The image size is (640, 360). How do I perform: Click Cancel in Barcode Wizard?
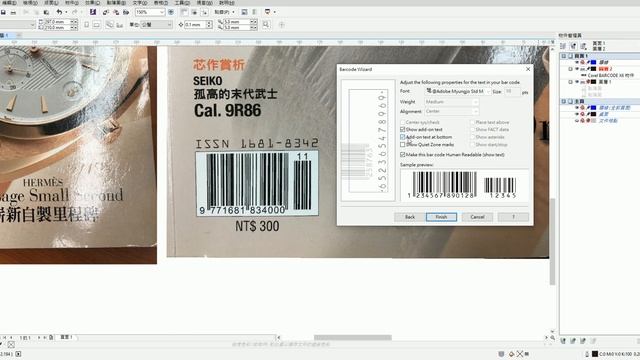pos(477,217)
